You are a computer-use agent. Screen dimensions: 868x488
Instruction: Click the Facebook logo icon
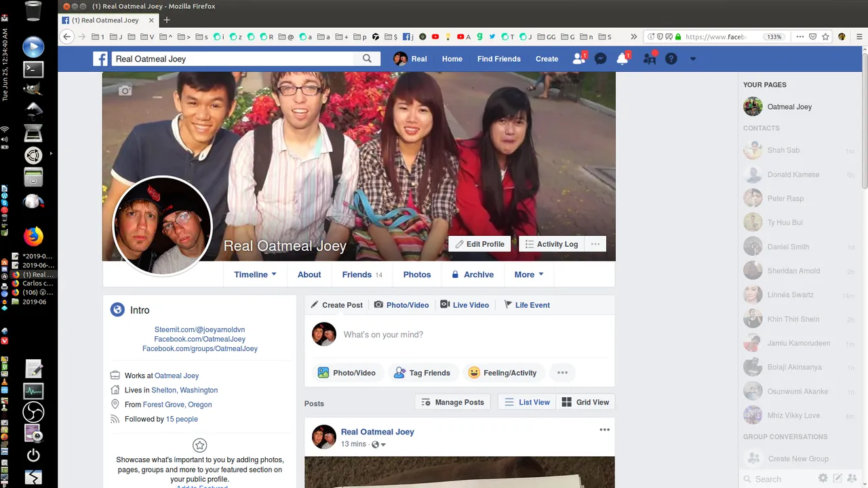pos(100,59)
